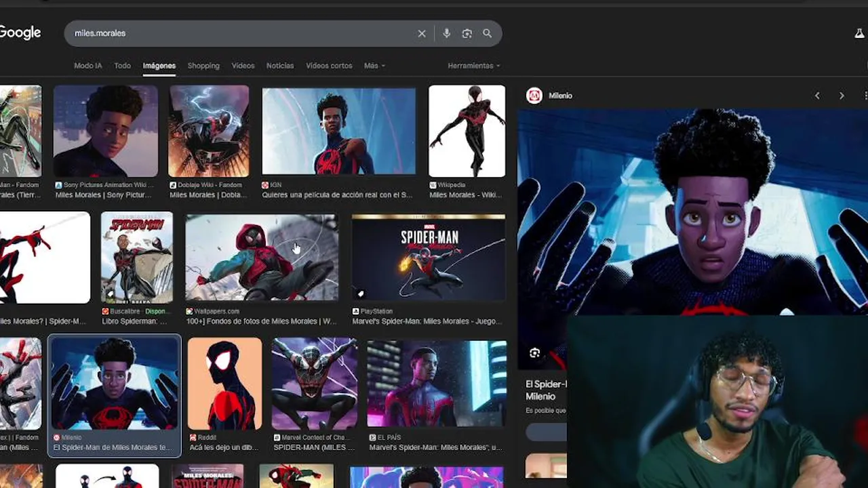Start voice search with the microphone icon
Image resolution: width=868 pixels, height=488 pixels.
(446, 33)
